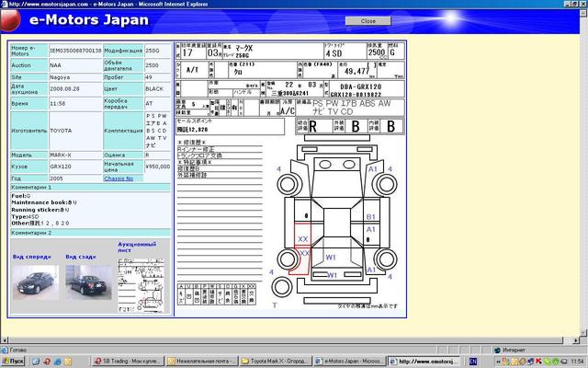
Task: Click the Вид спереди label
Action: [x=31, y=257]
